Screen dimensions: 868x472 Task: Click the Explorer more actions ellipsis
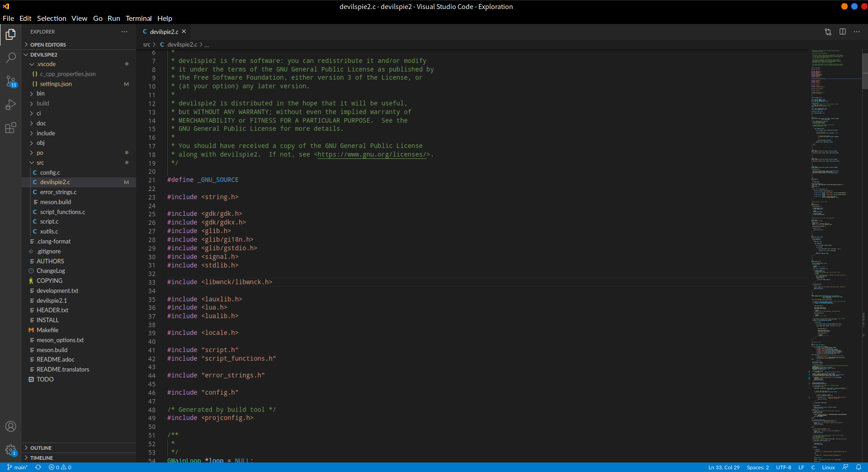(x=124, y=32)
